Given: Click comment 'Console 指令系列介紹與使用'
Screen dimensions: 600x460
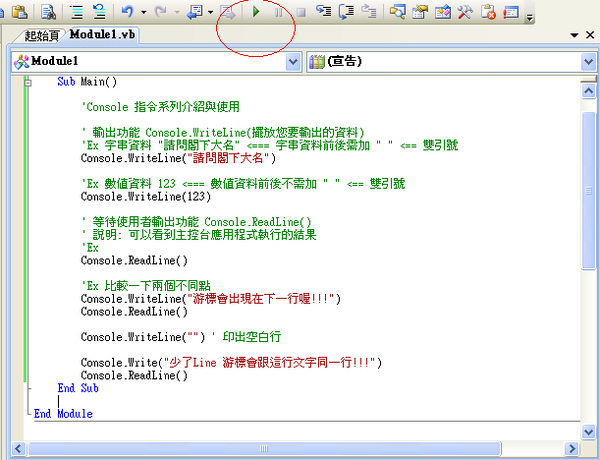Looking at the screenshot, I should [x=160, y=107].
